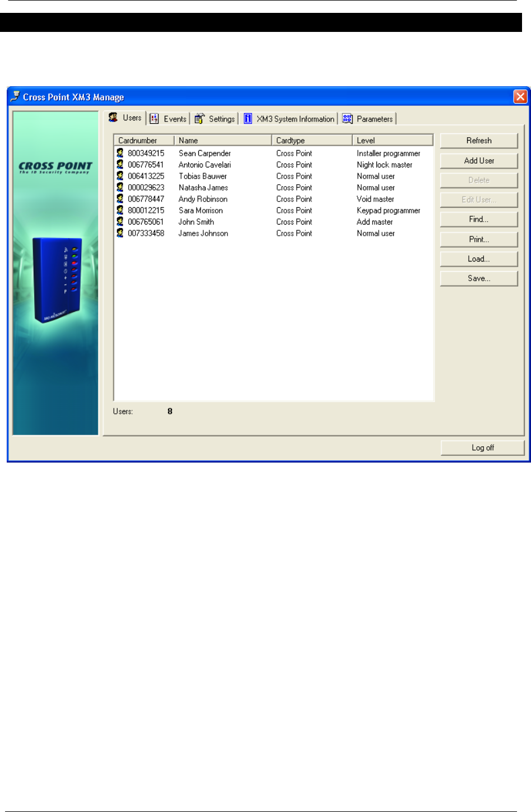The height and width of the screenshot is (812, 531).
Task: Click cardnumber 800349215
Action: click(146, 153)
